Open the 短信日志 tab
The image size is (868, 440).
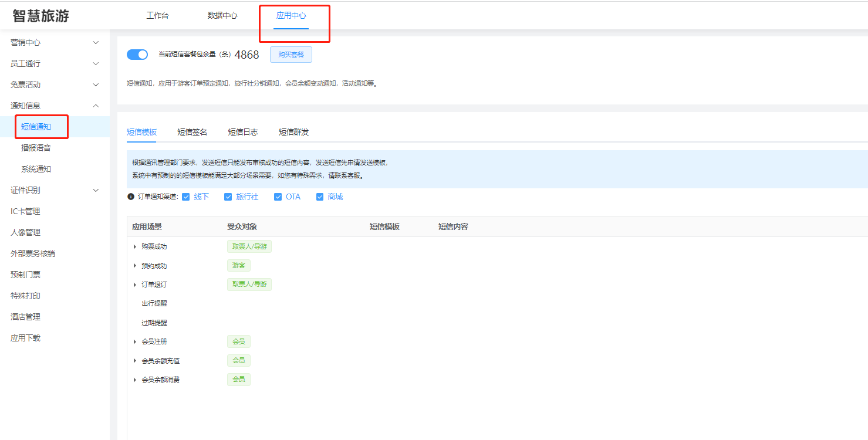pos(243,132)
